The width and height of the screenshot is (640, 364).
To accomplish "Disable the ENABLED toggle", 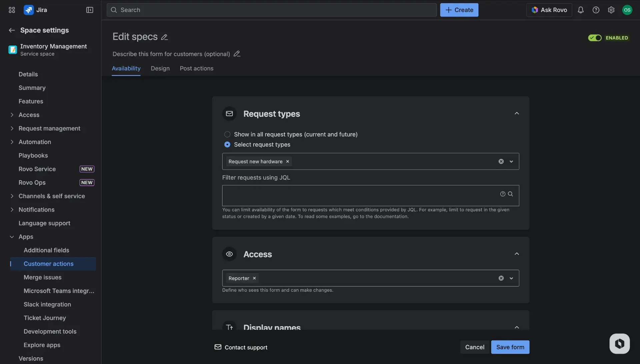I will click(595, 38).
